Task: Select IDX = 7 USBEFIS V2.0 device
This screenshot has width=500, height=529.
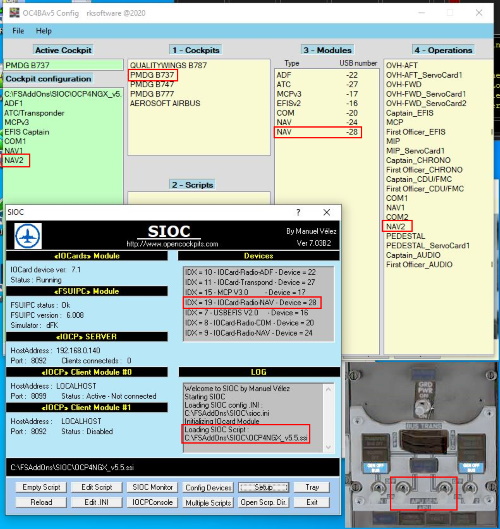Action: [x=247, y=313]
